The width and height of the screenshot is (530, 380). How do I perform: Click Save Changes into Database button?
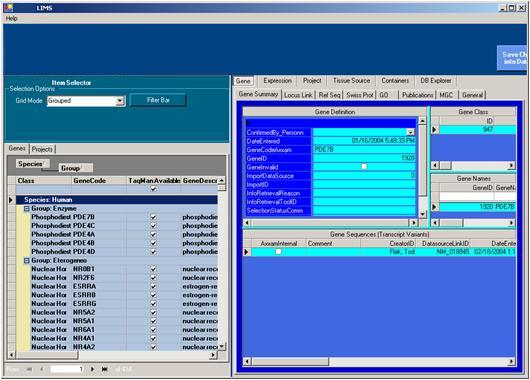click(x=513, y=58)
